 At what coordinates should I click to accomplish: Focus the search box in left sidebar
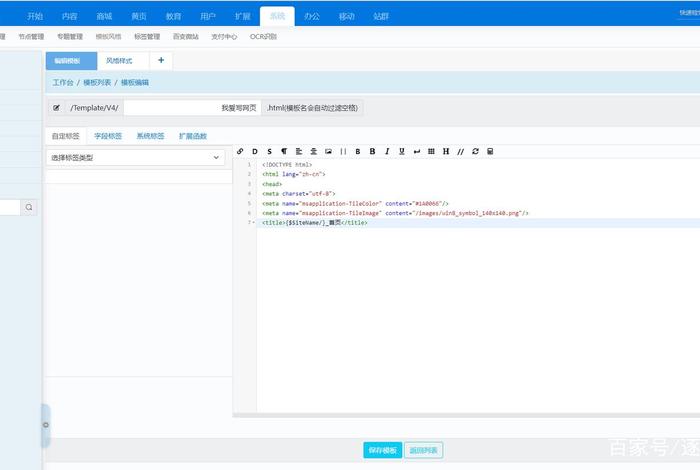10,207
